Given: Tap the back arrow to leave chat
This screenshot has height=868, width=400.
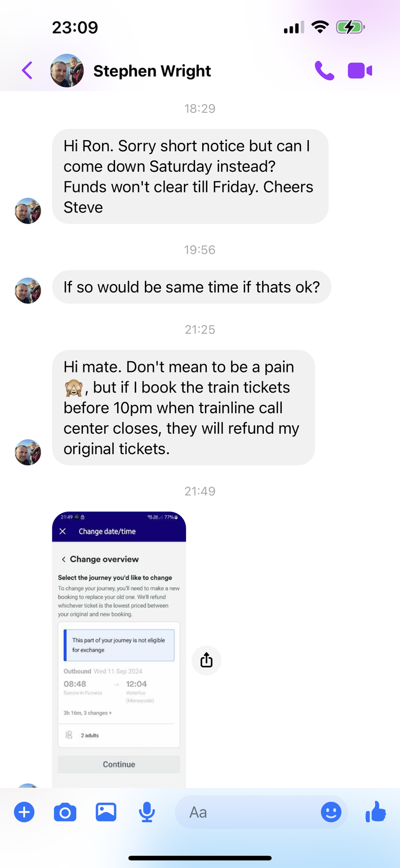Looking at the screenshot, I should tap(27, 71).
